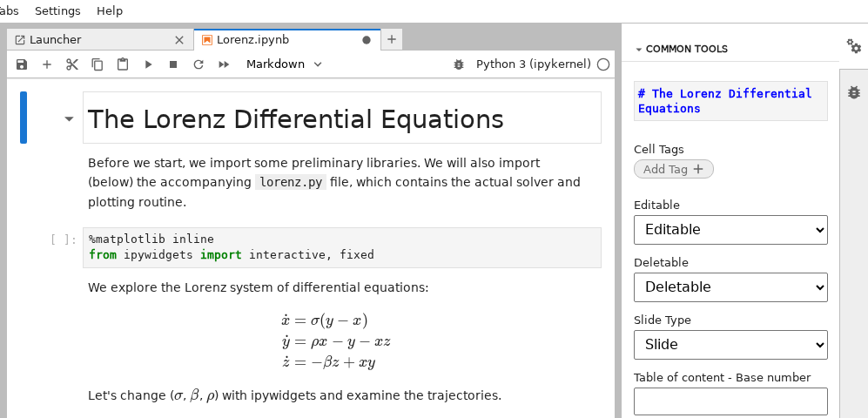
Task: Click the Python 3 (ipykernel) kernel name
Action: click(x=534, y=64)
